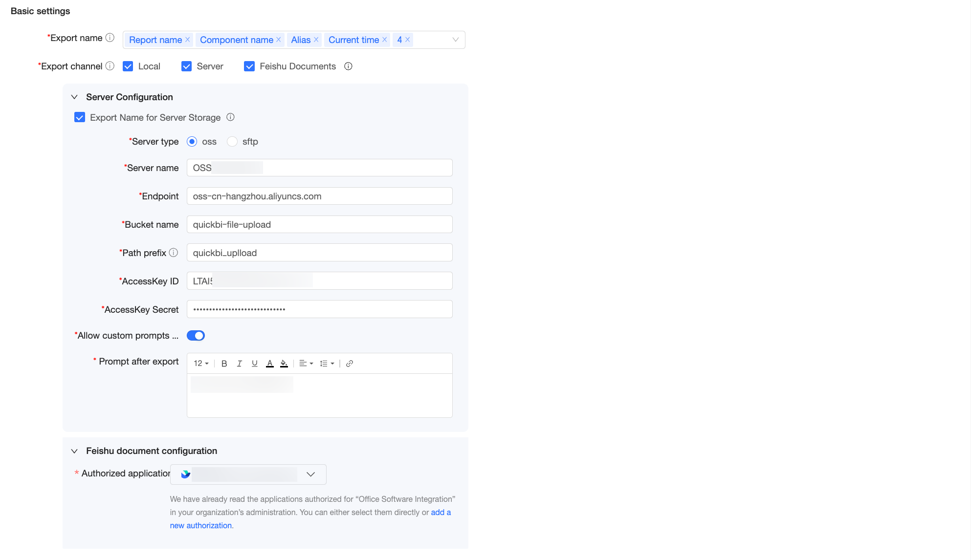This screenshot has width=971, height=560.
Task: Remove the tag labeled 4
Action: [407, 40]
